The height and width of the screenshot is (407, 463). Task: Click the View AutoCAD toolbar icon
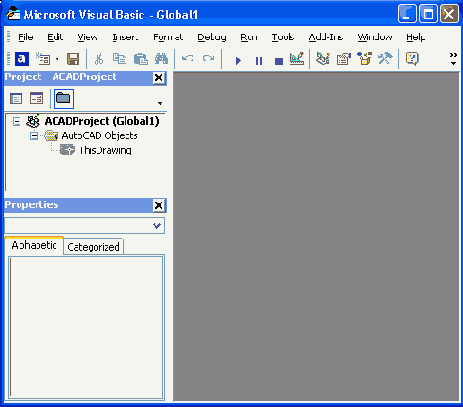coord(22,59)
